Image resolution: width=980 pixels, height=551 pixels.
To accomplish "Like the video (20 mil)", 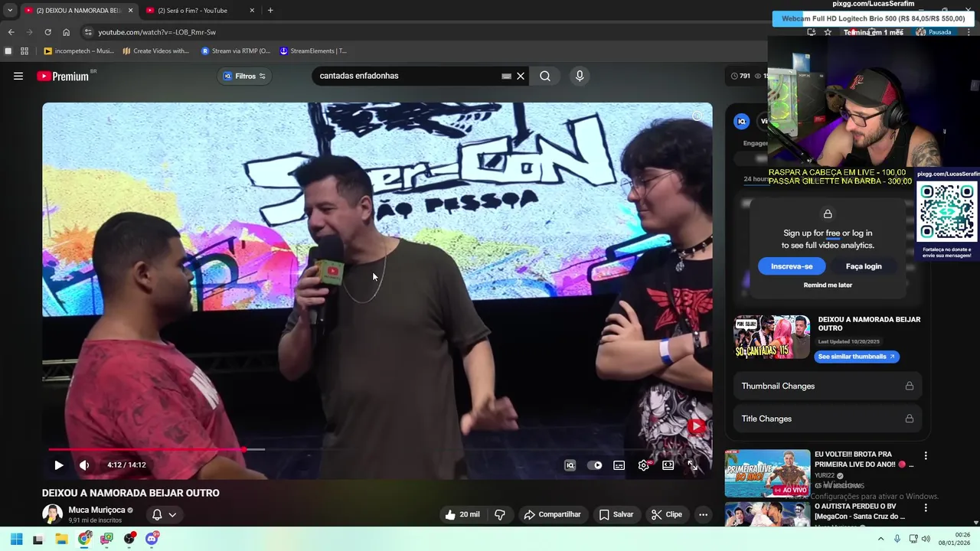I will tap(462, 514).
